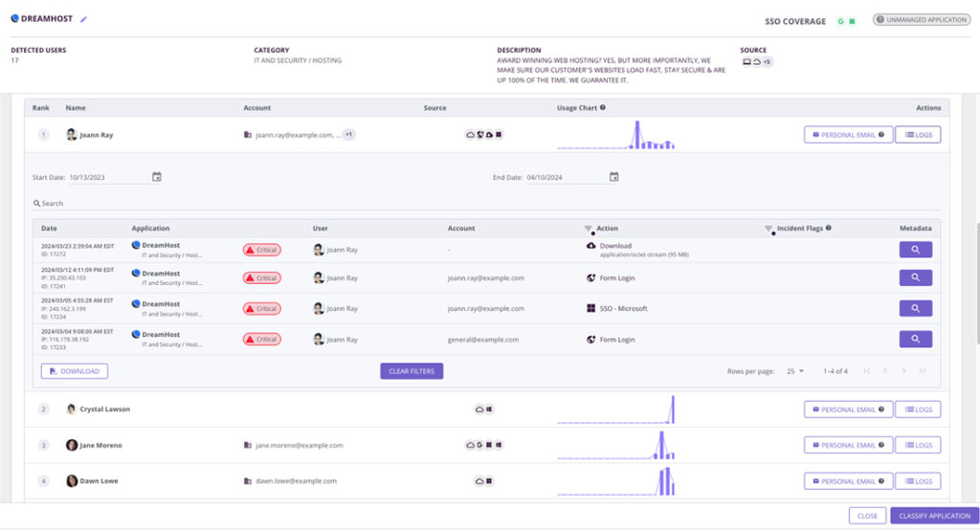
Task: Click Personal Email for Jane Moreno
Action: click(x=848, y=445)
